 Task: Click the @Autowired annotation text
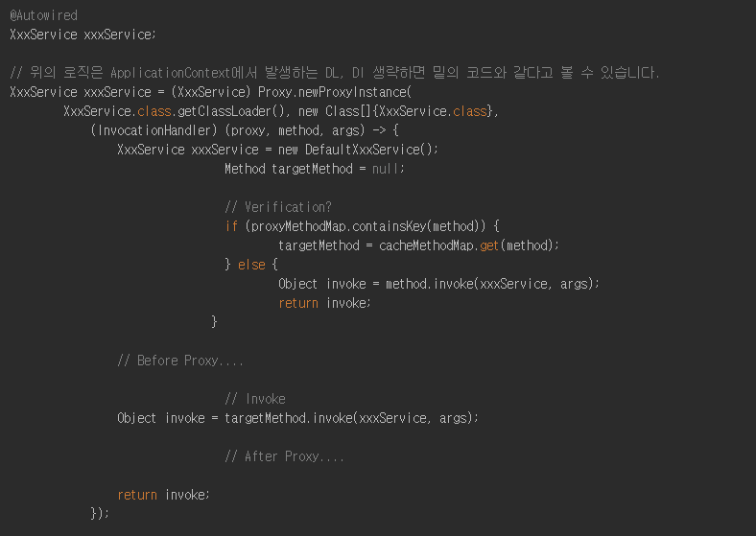tap(43, 15)
